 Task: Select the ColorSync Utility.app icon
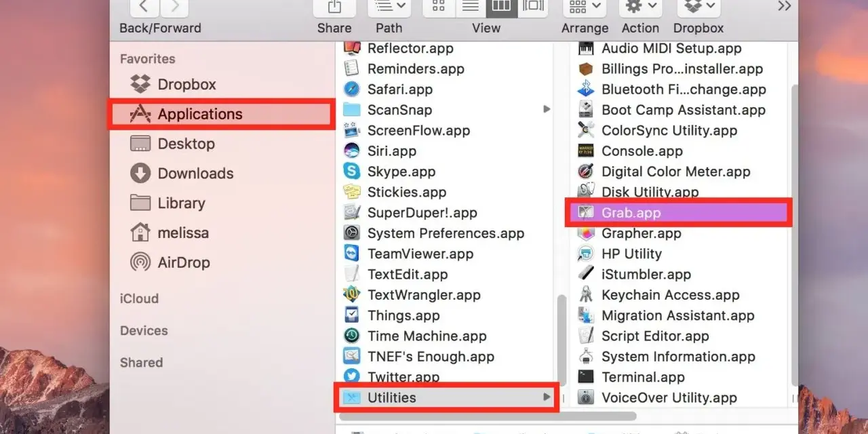(x=586, y=130)
